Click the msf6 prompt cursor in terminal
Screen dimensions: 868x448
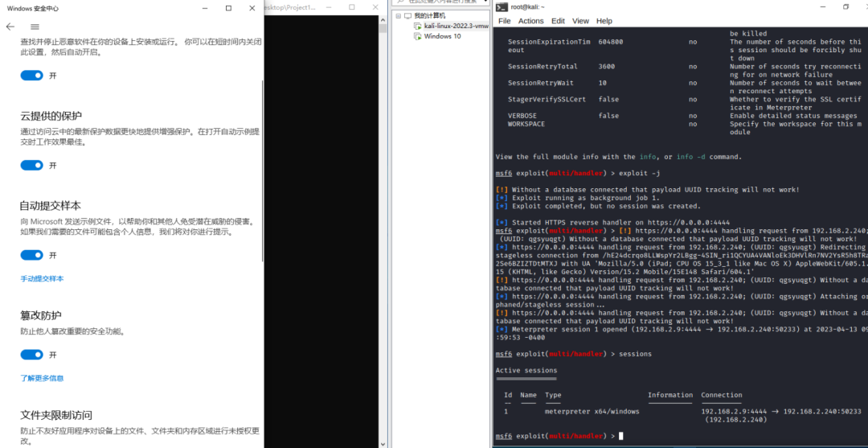(621, 437)
